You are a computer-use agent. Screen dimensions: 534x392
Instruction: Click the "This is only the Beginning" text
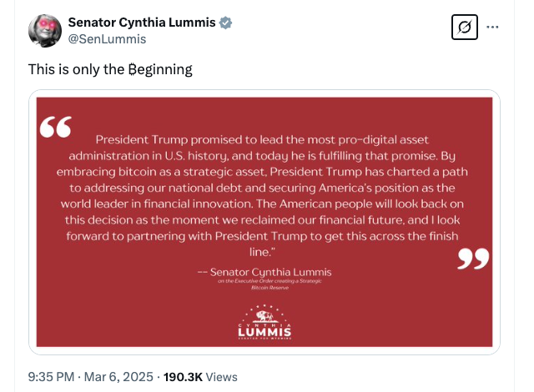click(x=110, y=70)
